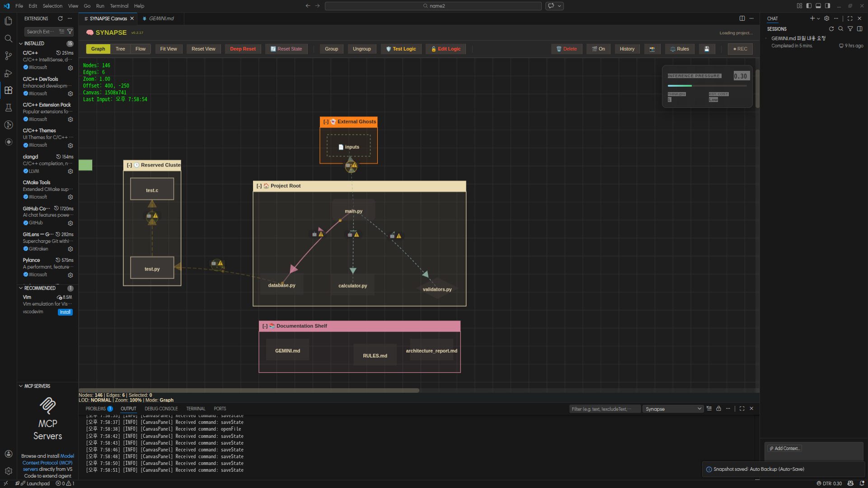Collapse the Project Root cluster
This screenshot has height=488, width=868.
[x=259, y=186]
